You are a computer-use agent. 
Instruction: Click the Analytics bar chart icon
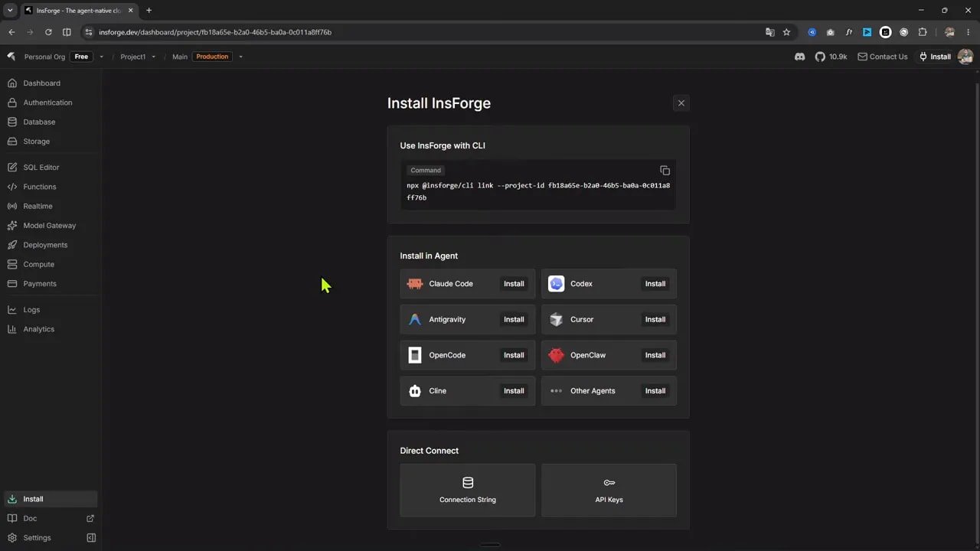(x=11, y=329)
